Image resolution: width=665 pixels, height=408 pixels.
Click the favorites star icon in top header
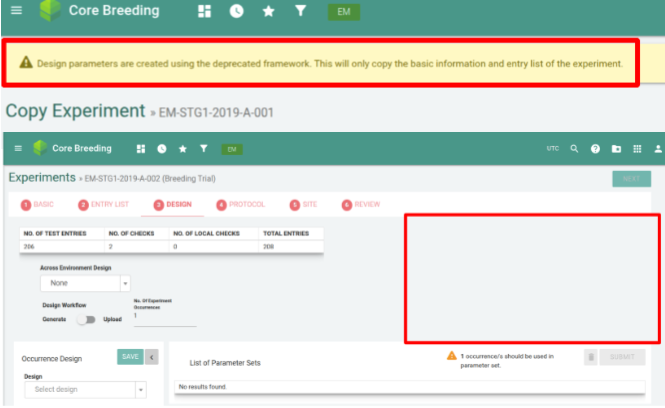[x=269, y=12]
